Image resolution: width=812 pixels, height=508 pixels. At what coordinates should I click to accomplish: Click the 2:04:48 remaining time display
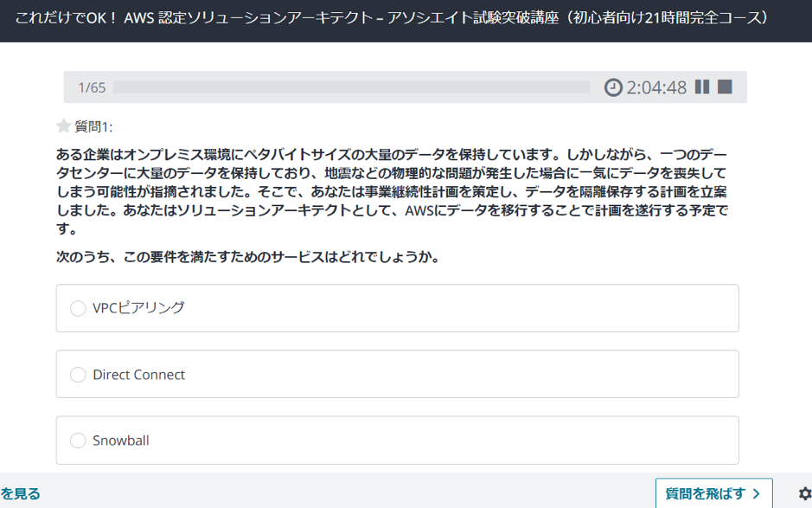pos(656,87)
